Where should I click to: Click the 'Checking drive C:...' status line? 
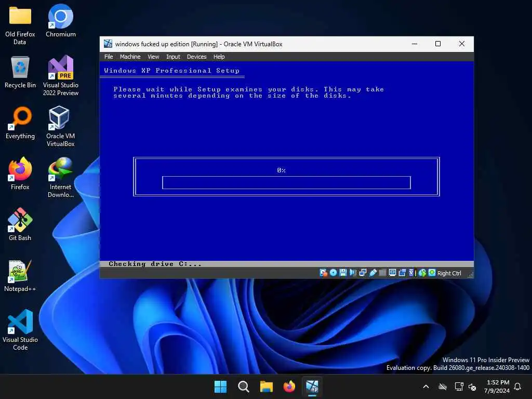pyautogui.click(x=155, y=263)
